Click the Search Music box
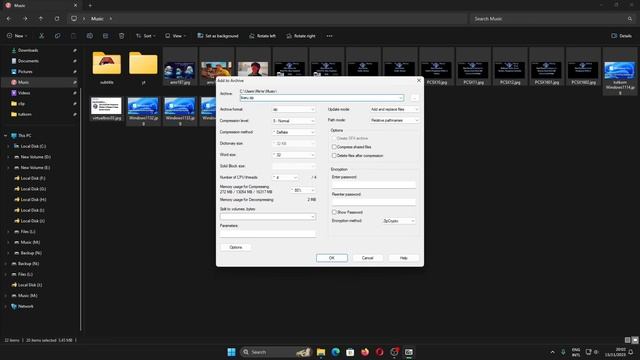 coord(552,19)
